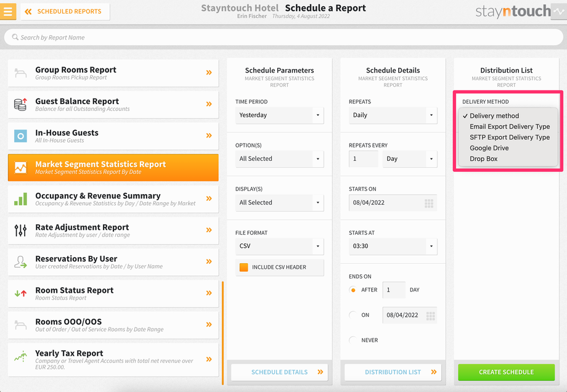Click the Schedule Details button

click(280, 372)
